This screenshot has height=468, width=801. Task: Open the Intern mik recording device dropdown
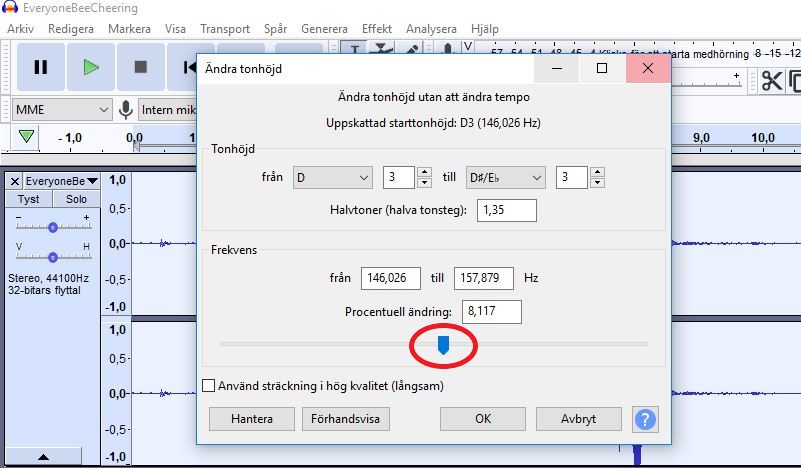pyautogui.click(x=168, y=110)
